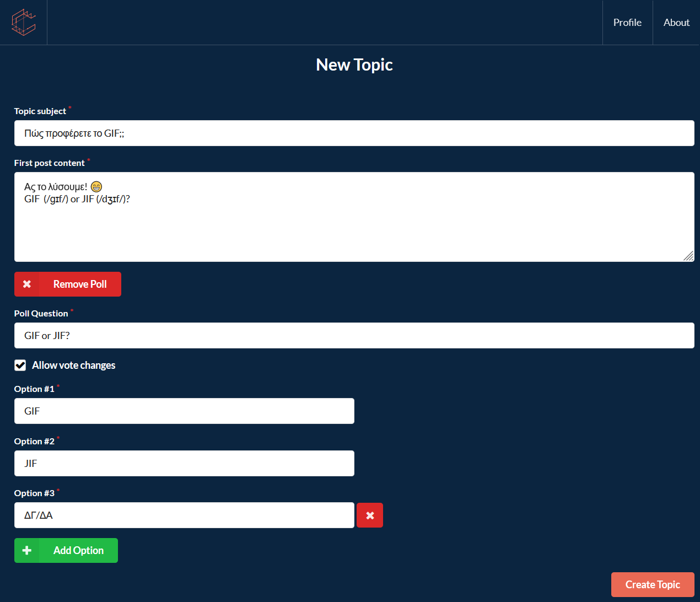Click the 'New Topic' page heading
The height and width of the screenshot is (602, 700).
point(354,65)
